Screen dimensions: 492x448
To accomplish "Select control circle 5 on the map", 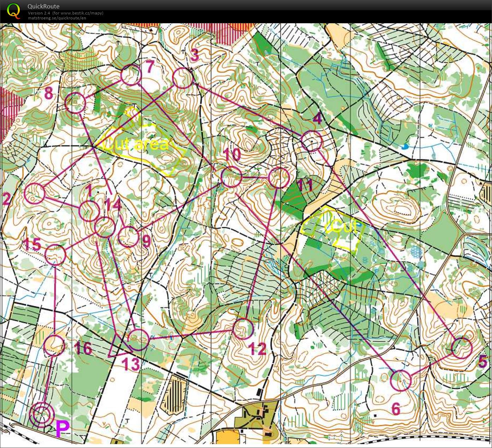I will pyautogui.click(x=462, y=348).
